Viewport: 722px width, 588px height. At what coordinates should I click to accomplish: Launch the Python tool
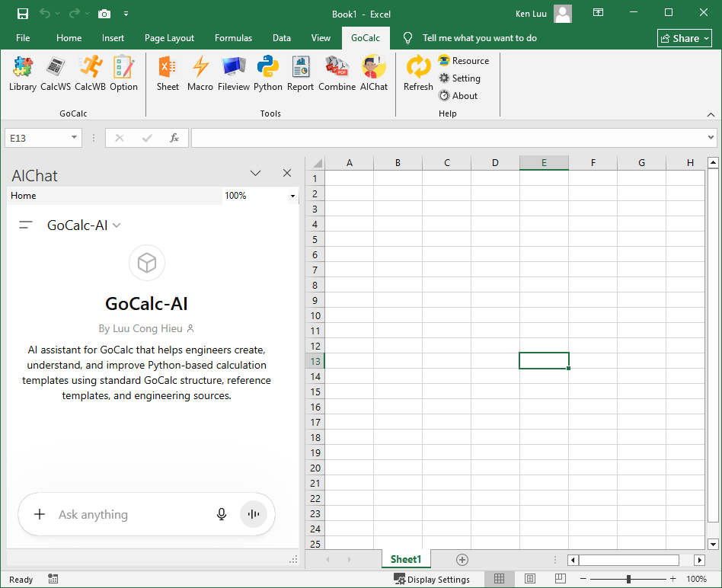pyautogui.click(x=267, y=73)
